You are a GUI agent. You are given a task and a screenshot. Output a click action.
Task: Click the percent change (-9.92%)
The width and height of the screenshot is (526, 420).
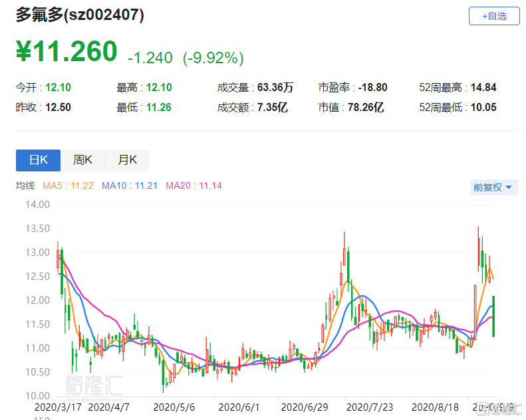213,58
